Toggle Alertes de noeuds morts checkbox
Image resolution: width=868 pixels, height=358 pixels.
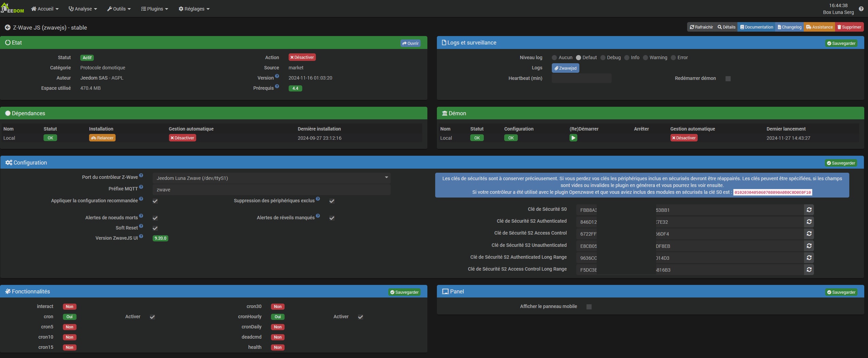155,218
